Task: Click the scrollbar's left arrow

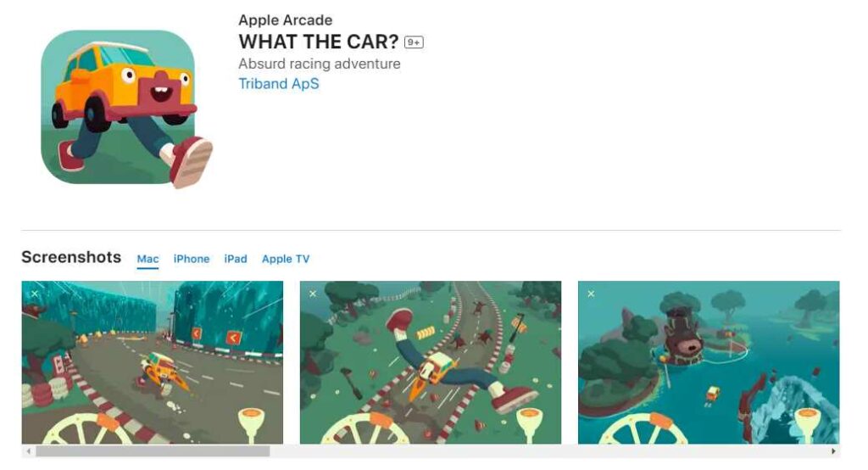Action: click(28, 451)
